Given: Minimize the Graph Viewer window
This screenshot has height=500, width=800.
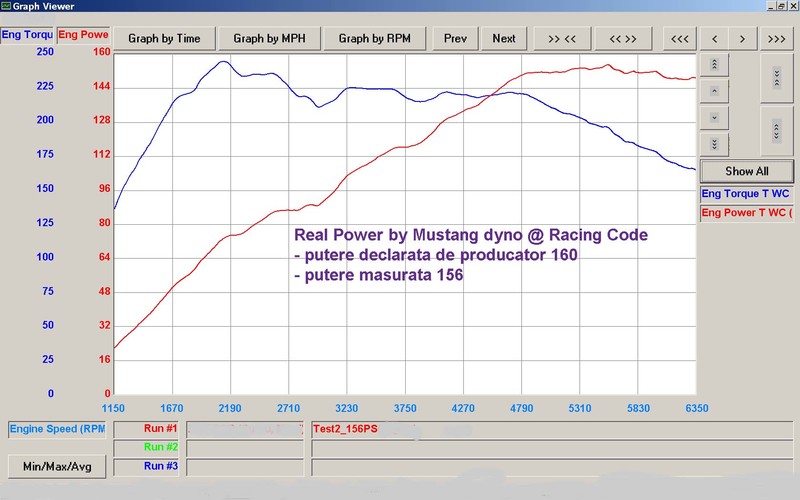Looking at the screenshot, I should pos(771,6).
